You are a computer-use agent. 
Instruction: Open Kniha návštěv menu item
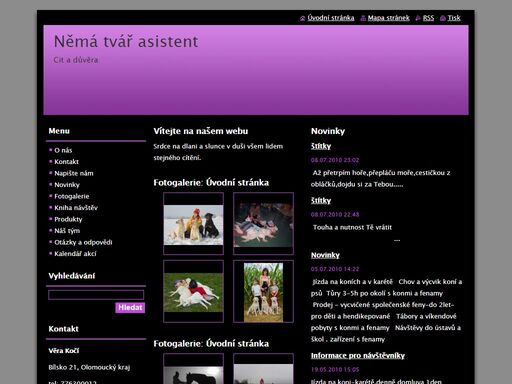[76, 208]
